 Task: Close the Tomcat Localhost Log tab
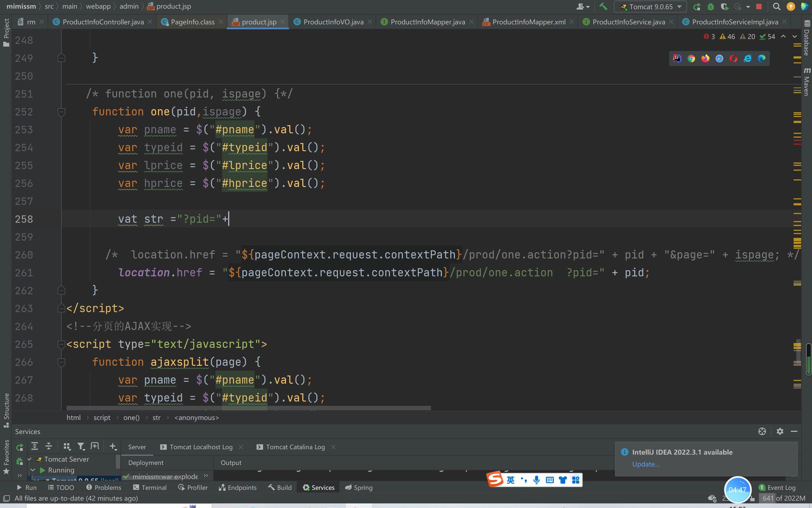tap(241, 447)
